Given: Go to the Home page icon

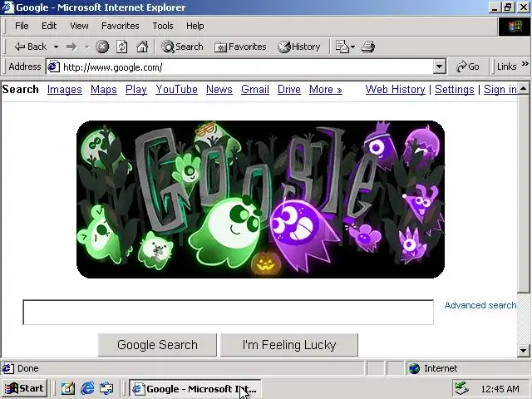Looking at the screenshot, I should [x=142, y=47].
